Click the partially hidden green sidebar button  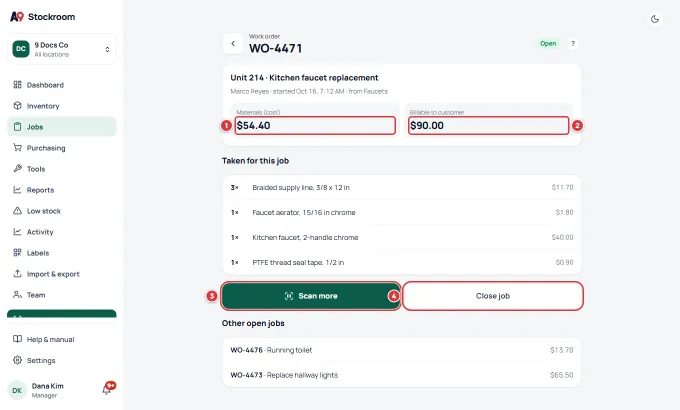[x=62, y=314]
